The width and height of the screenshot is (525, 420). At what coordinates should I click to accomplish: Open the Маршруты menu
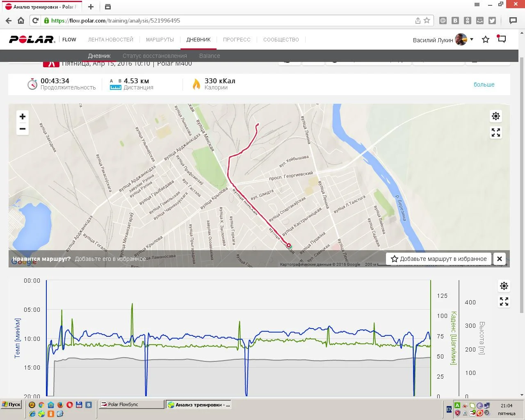click(160, 40)
